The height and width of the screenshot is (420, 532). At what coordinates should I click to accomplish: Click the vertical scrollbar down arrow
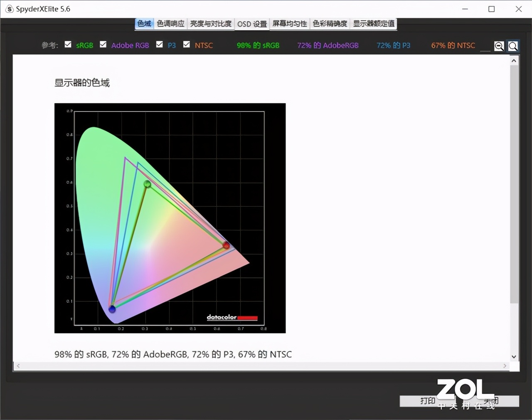coord(514,357)
